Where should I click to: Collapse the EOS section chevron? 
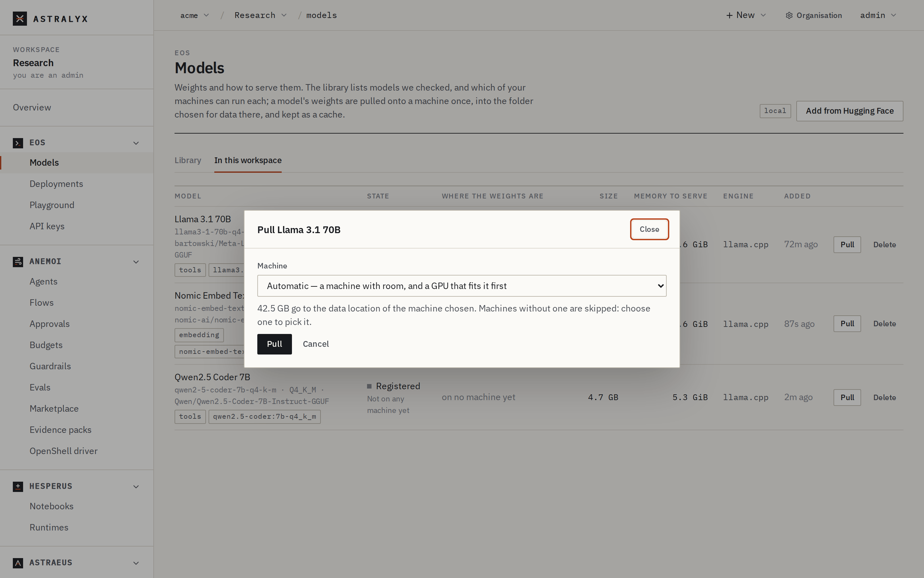[x=136, y=143]
